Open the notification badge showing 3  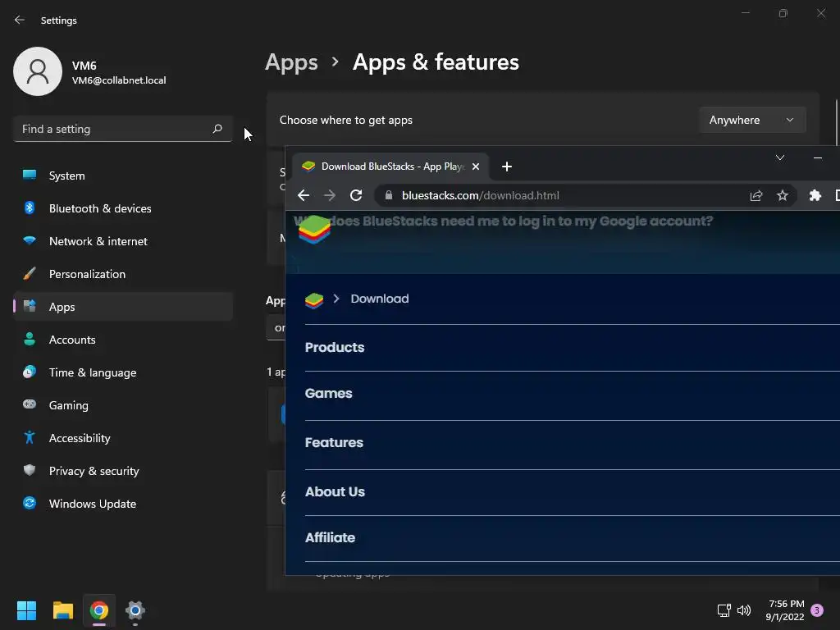point(816,610)
